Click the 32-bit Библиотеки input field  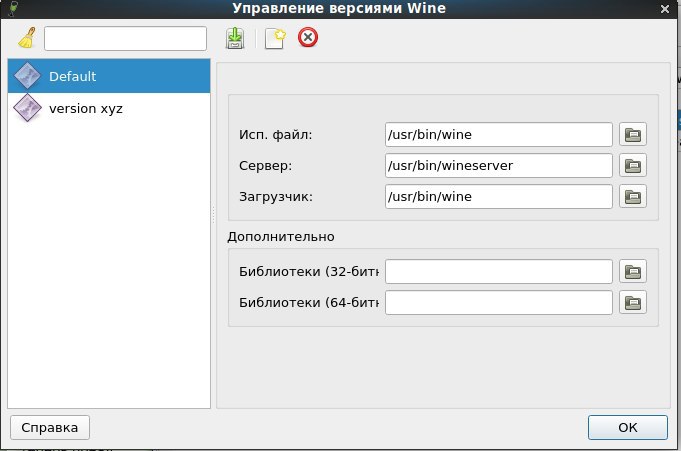(499, 272)
